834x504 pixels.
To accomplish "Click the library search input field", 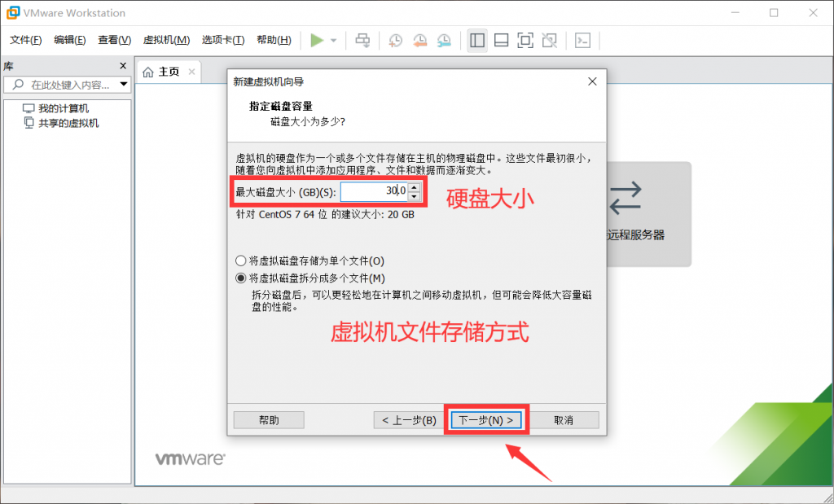I will point(67,85).
